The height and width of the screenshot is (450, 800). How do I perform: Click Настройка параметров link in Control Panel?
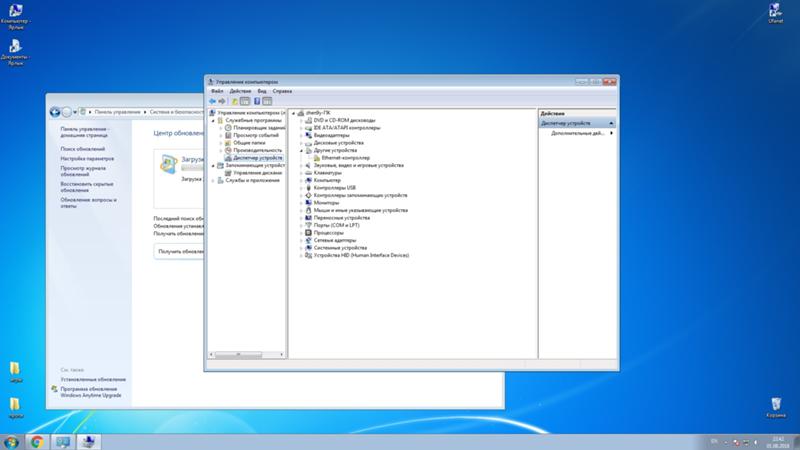pyautogui.click(x=87, y=159)
